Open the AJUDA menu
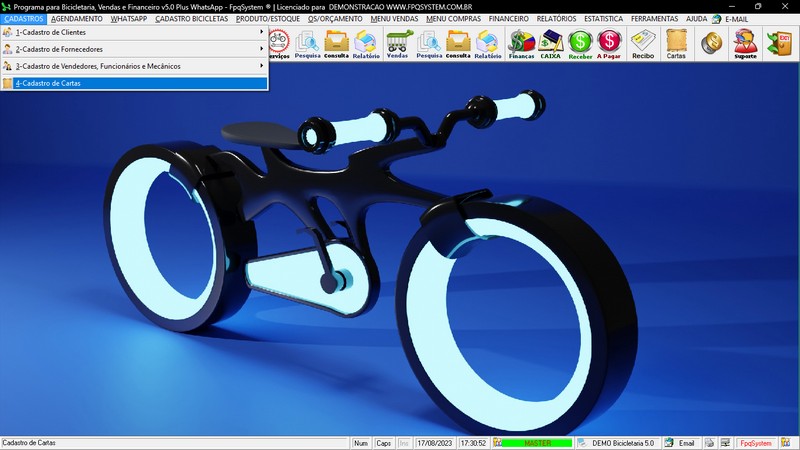 [x=696, y=19]
